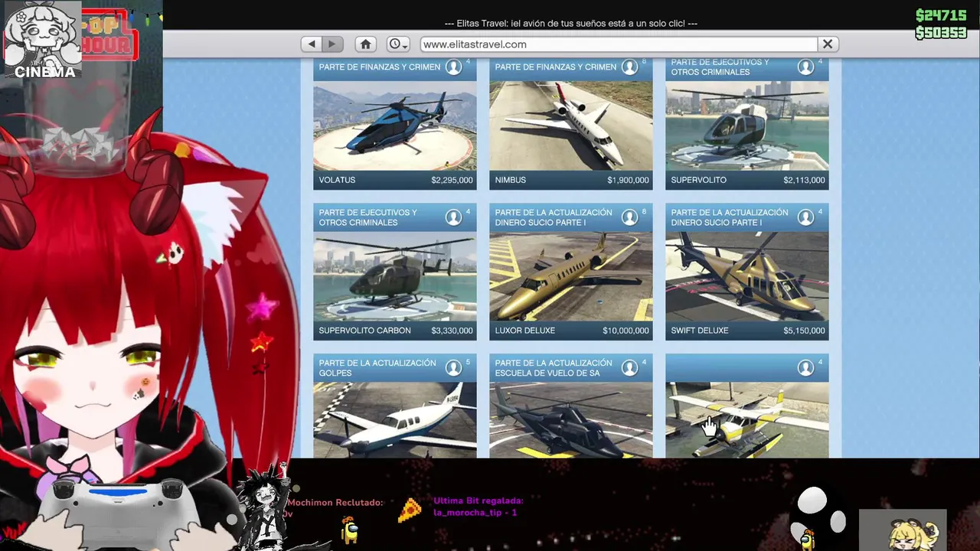
Task: Click the seat count icon on the Supervolito card
Action: pos(806,67)
